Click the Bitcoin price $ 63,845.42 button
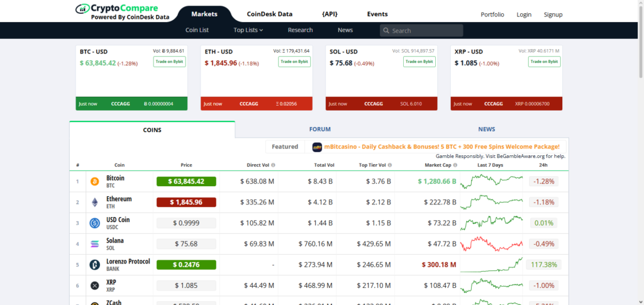 [x=186, y=182]
